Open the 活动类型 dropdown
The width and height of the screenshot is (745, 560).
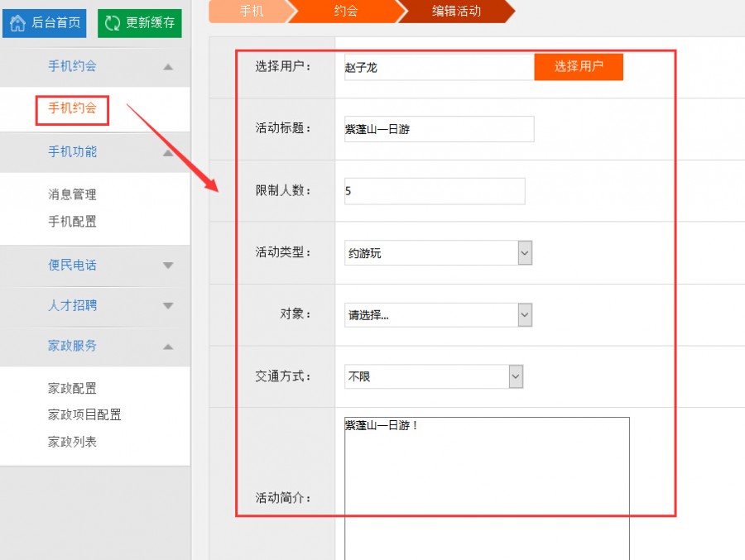(x=438, y=252)
